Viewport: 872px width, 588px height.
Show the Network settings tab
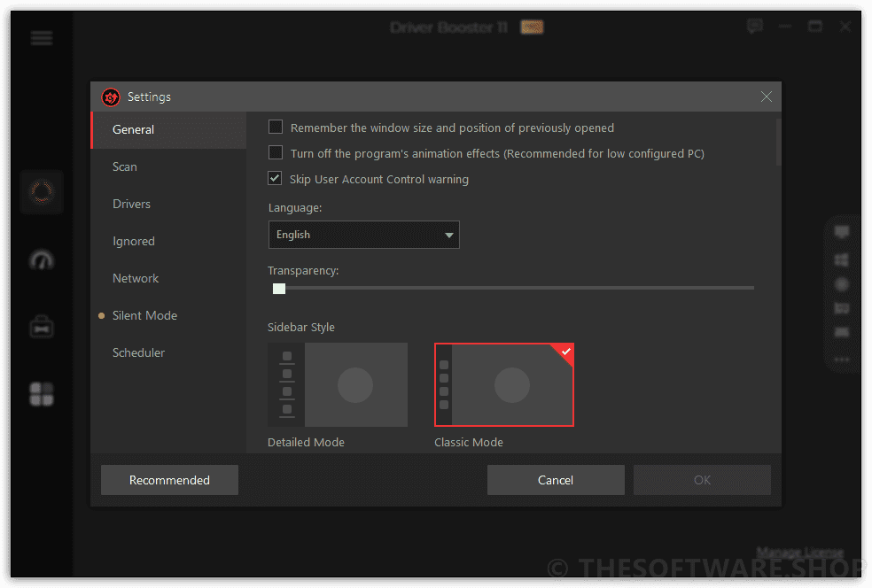pyautogui.click(x=168, y=278)
